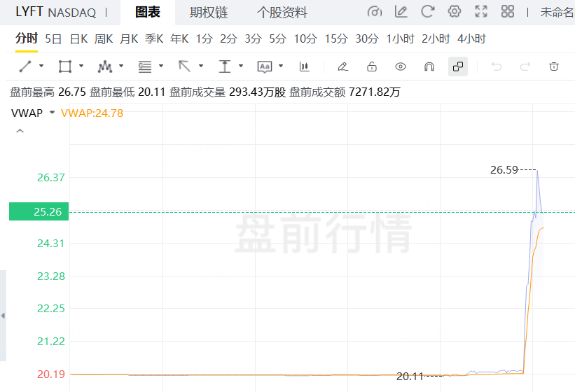Select the 1分 timeframe
575x392 pixels.
pos(205,38)
